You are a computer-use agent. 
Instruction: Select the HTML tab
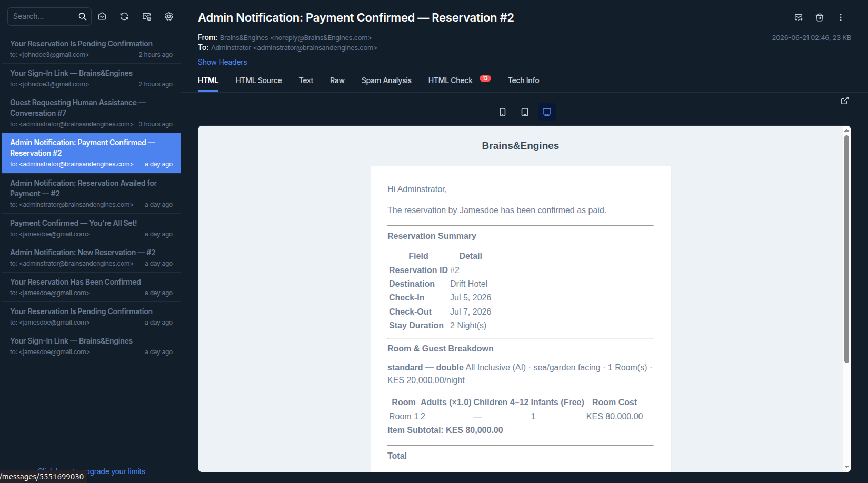click(x=208, y=80)
